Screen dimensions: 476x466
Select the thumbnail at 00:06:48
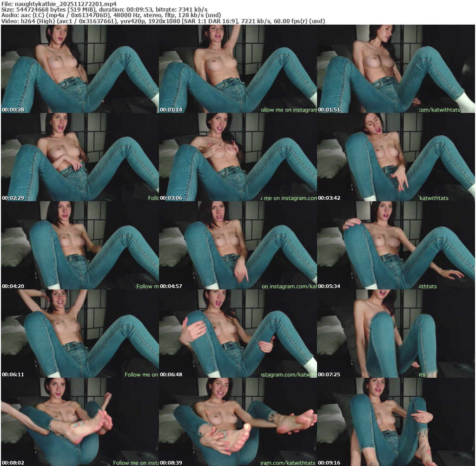[238, 333]
